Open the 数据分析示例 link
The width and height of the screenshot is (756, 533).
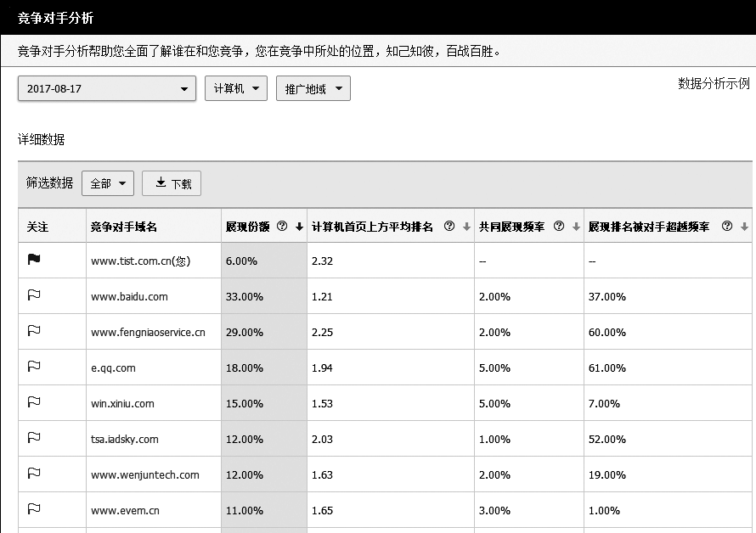coord(714,83)
